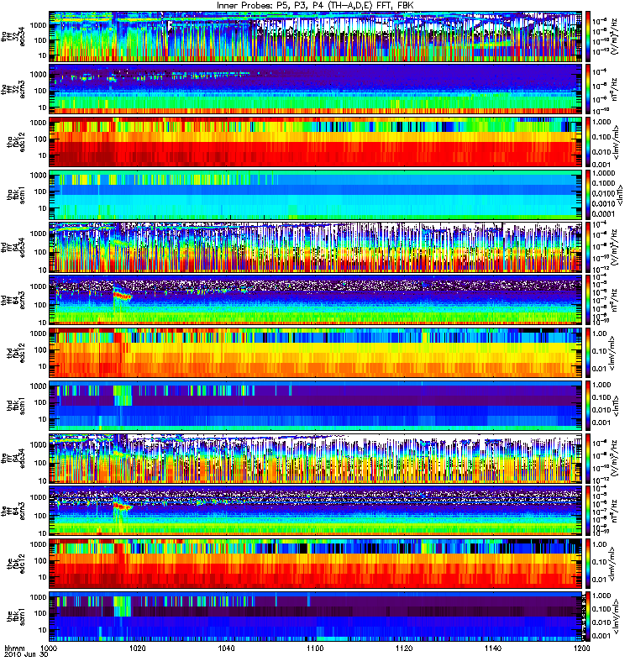
Task: Select the the fbk scm1 filter bank panel
Action: click(x=316, y=617)
